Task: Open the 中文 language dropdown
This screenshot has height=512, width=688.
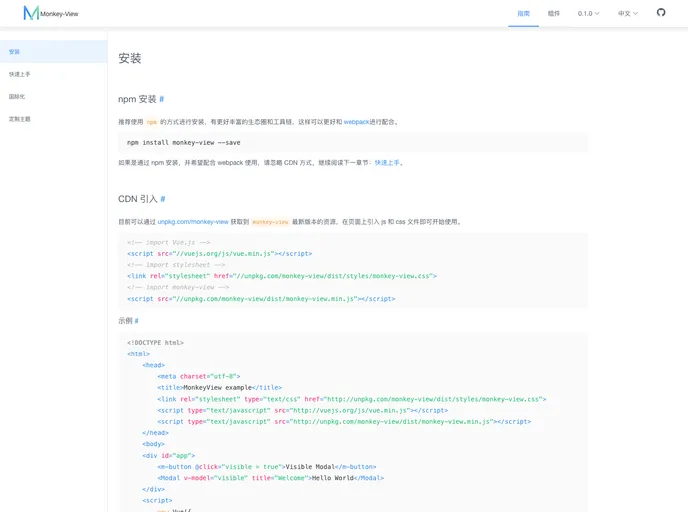Action: coord(628,14)
